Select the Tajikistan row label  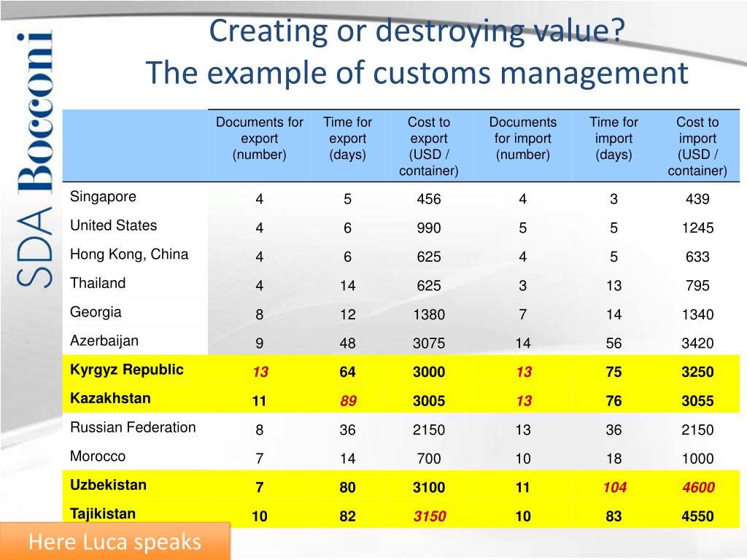(103, 514)
